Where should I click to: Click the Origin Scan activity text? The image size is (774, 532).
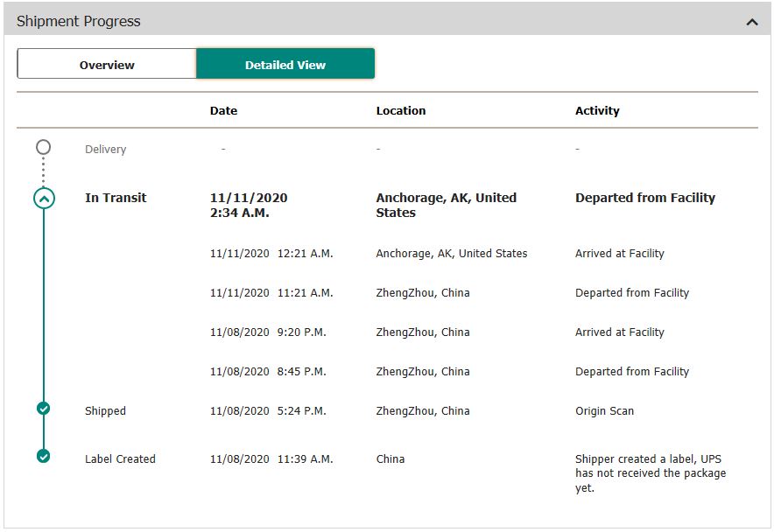pos(604,410)
